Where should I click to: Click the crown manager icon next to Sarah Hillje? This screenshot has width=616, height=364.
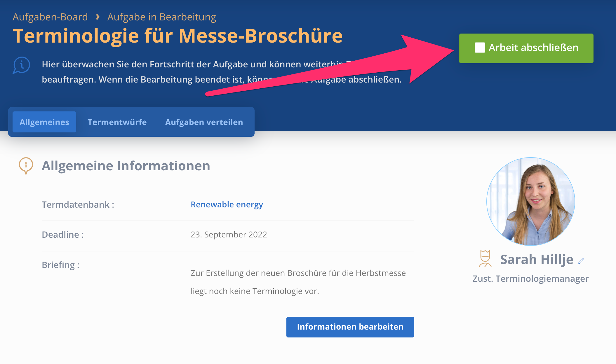(485, 259)
